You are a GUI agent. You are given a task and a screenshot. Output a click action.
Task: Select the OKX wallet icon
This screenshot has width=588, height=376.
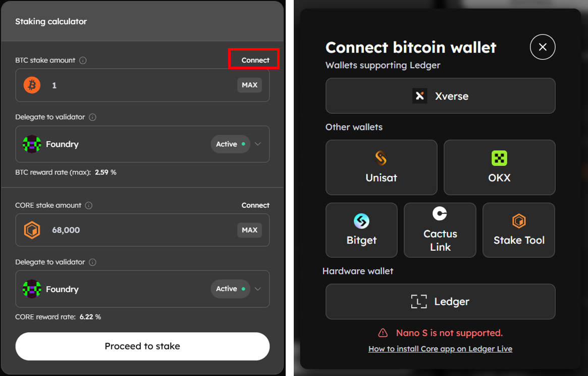pyautogui.click(x=499, y=157)
